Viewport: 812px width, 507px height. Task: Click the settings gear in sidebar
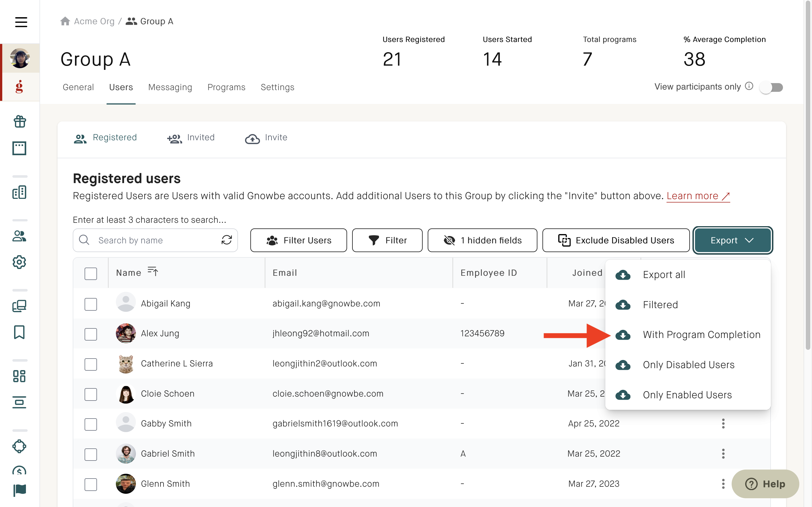point(19,262)
